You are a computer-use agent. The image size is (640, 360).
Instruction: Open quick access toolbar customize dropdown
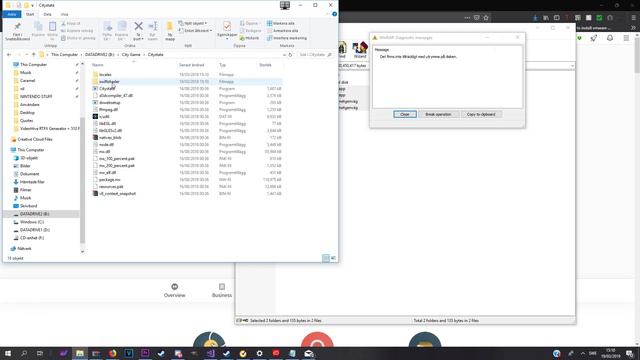click(32, 5)
